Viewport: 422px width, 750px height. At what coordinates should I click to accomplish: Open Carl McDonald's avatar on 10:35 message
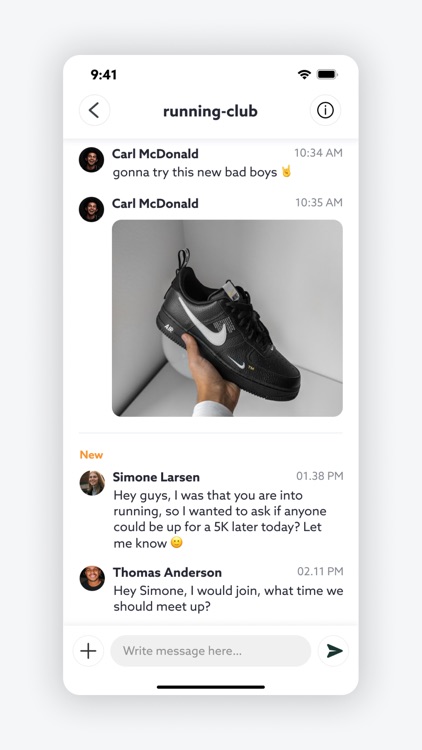pos(91,209)
